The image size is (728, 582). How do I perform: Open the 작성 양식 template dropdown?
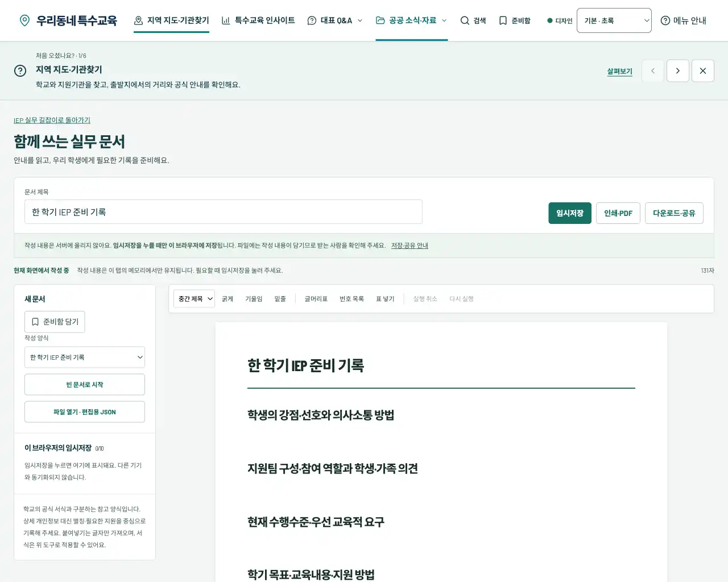click(x=85, y=357)
